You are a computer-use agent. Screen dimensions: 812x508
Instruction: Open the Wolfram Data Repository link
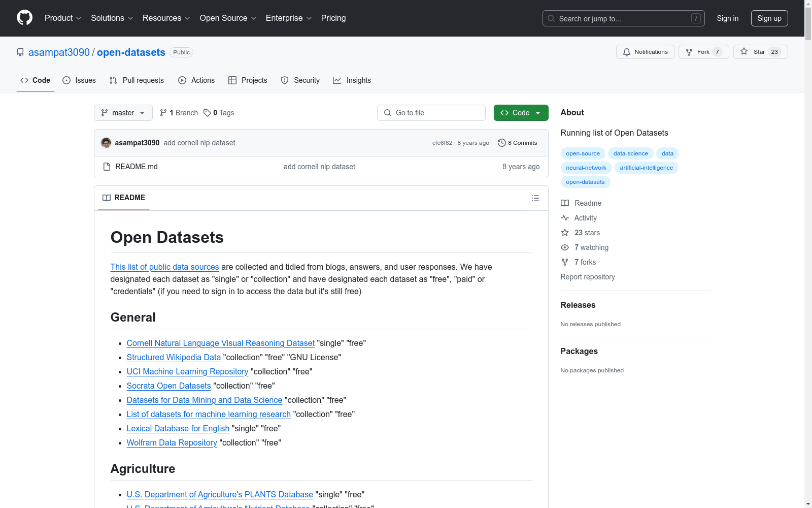pos(172,443)
